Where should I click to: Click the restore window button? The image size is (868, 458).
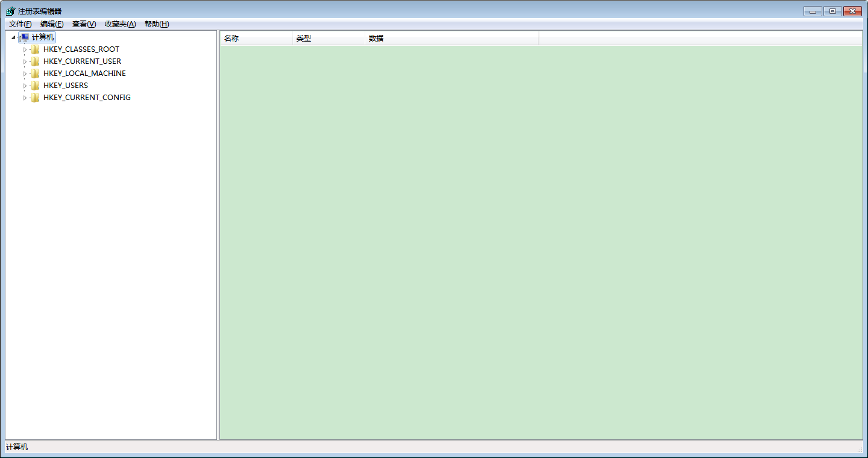click(x=832, y=11)
